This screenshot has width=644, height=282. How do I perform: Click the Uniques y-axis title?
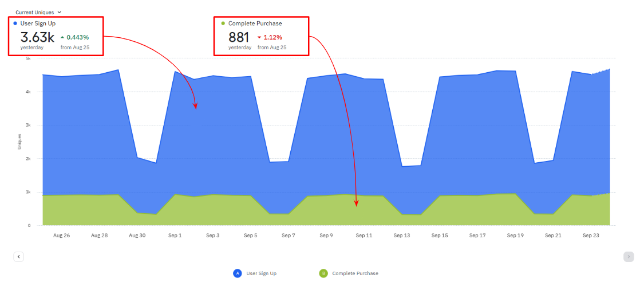[19, 141]
